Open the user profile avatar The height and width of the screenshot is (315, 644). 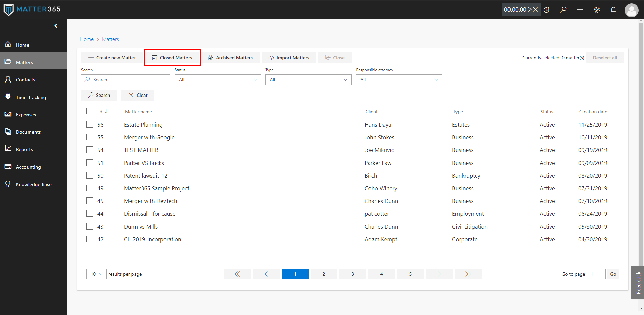point(631,10)
